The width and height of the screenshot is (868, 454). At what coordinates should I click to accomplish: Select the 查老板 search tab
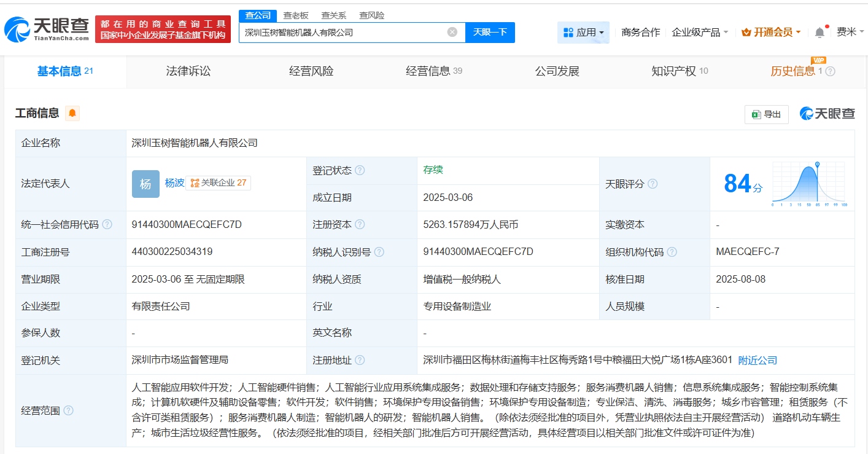click(297, 15)
